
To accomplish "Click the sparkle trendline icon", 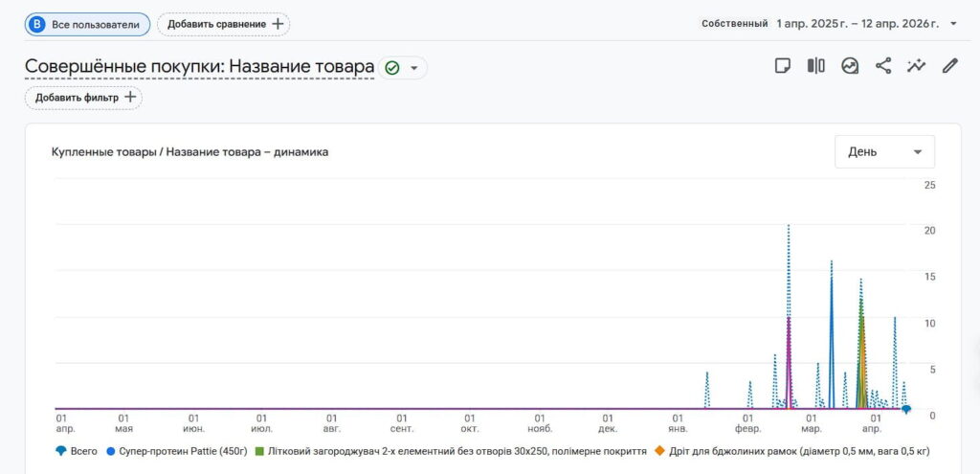I will tap(917, 66).
